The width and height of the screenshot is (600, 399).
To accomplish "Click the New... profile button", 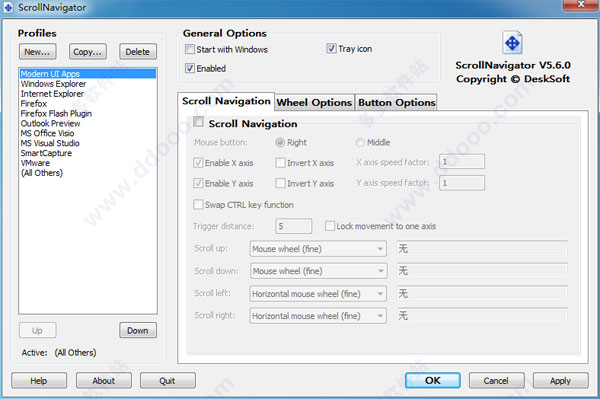I will (x=38, y=52).
